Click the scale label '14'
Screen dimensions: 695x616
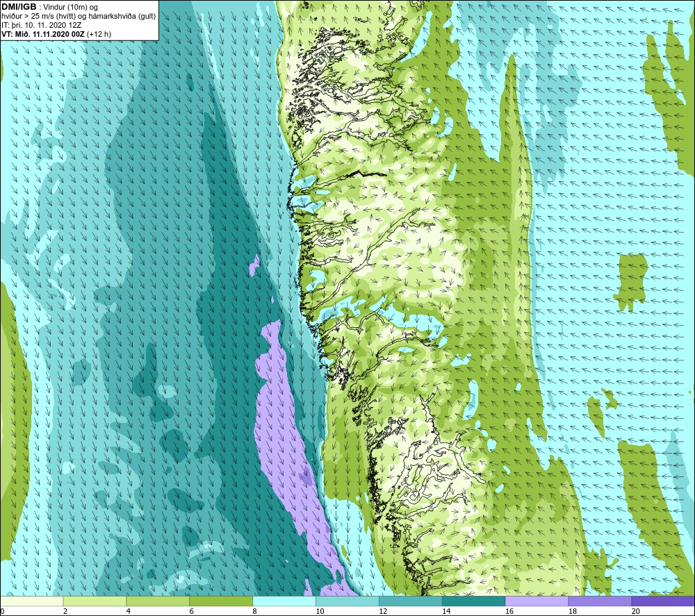(446, 611)
